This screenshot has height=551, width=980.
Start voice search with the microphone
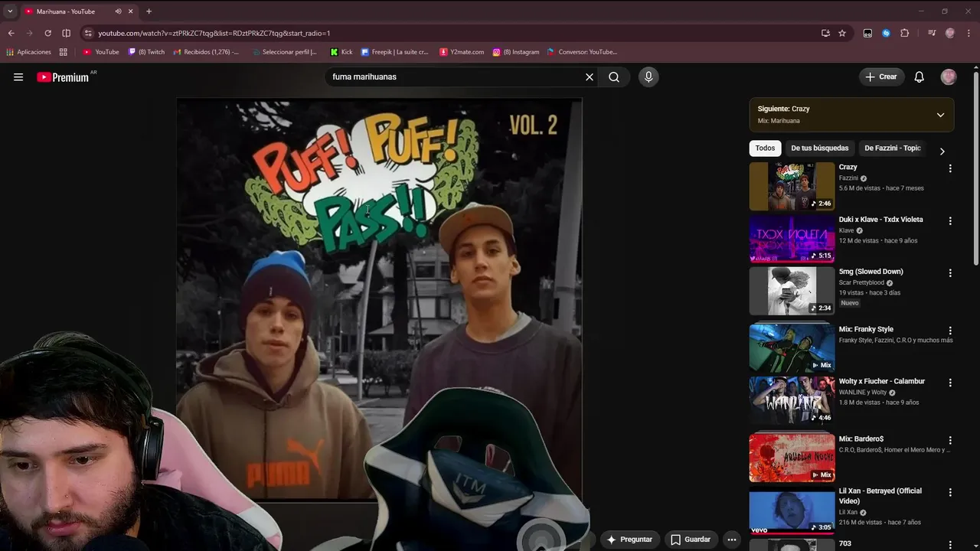648,77
